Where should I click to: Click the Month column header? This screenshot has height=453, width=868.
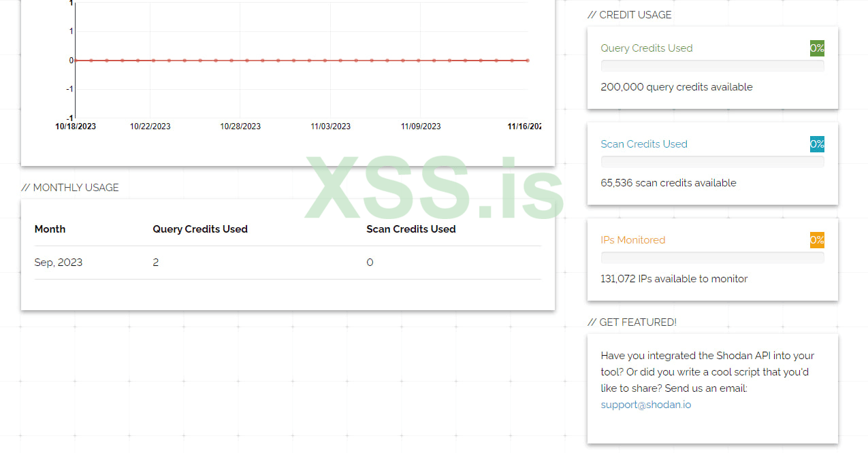click(x=50, y=229)
